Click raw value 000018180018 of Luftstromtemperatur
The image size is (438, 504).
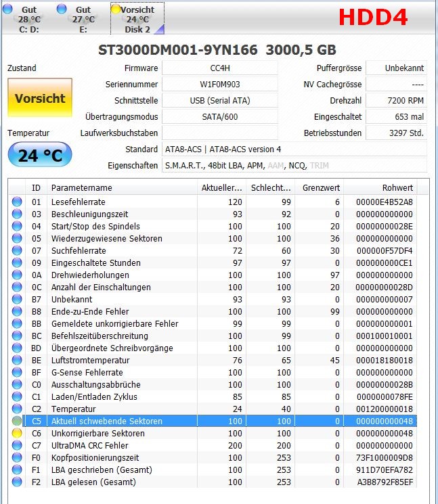[x=385, y=361]
